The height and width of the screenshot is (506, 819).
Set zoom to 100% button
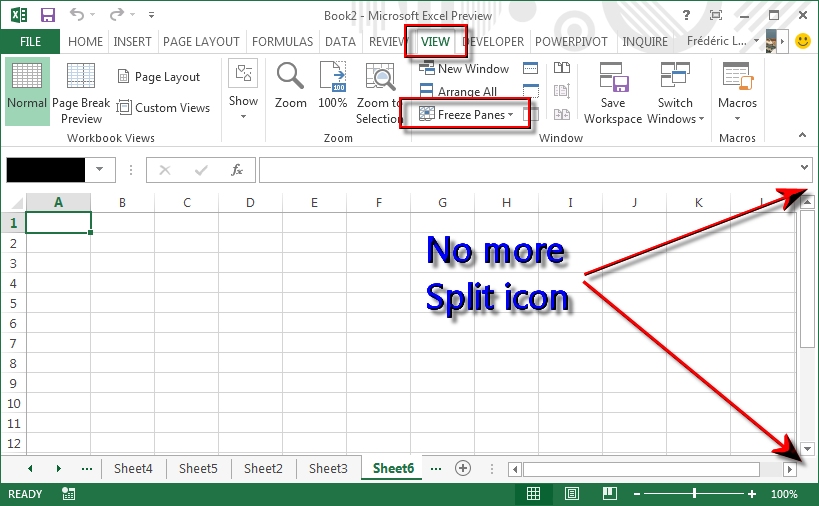(333, 86)
